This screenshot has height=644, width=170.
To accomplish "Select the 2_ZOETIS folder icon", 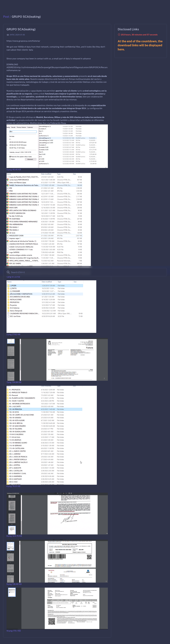I will pos(8,288).
